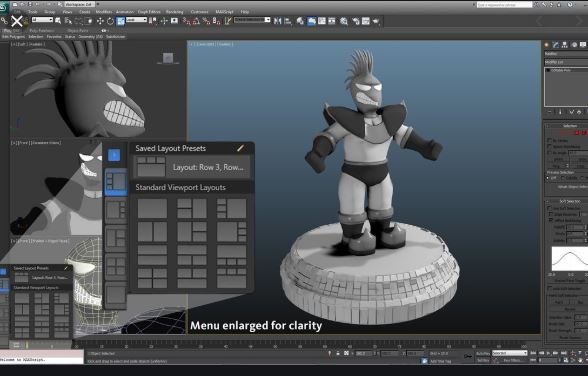Open the Workspaces dropdown in title bar
This screenshot has height=376, width=588.
click(x=80, y=4)
